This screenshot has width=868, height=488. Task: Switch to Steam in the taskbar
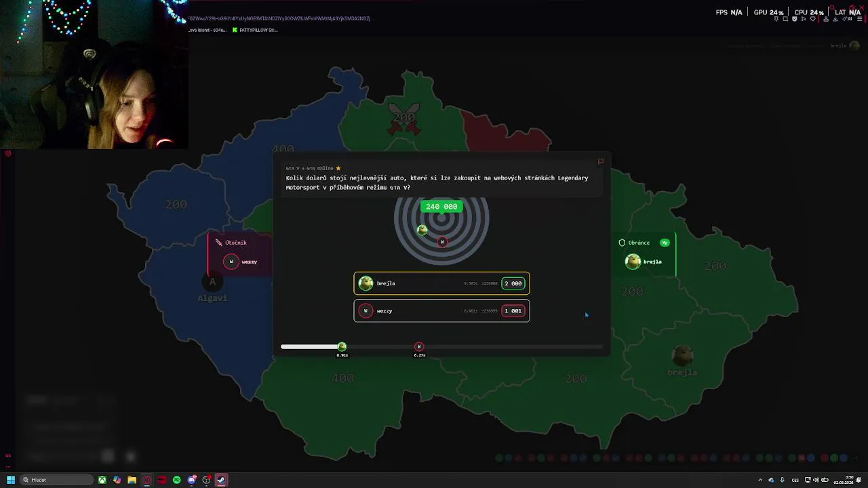[221, 480]
